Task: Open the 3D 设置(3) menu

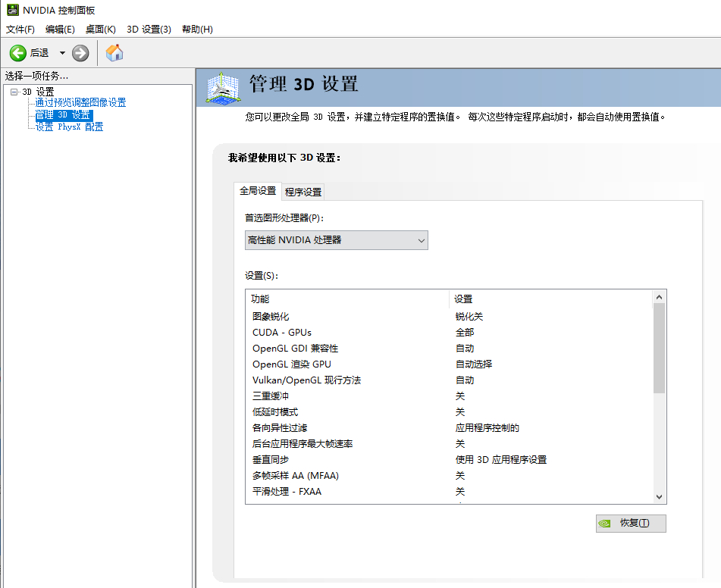Action: tap(149, 29)
